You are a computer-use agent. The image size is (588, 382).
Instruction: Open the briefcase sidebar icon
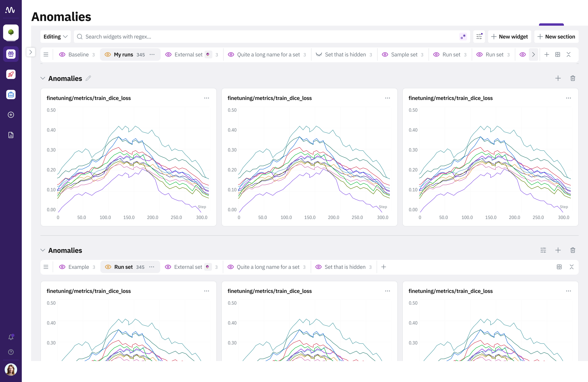[x=11, y=95]
